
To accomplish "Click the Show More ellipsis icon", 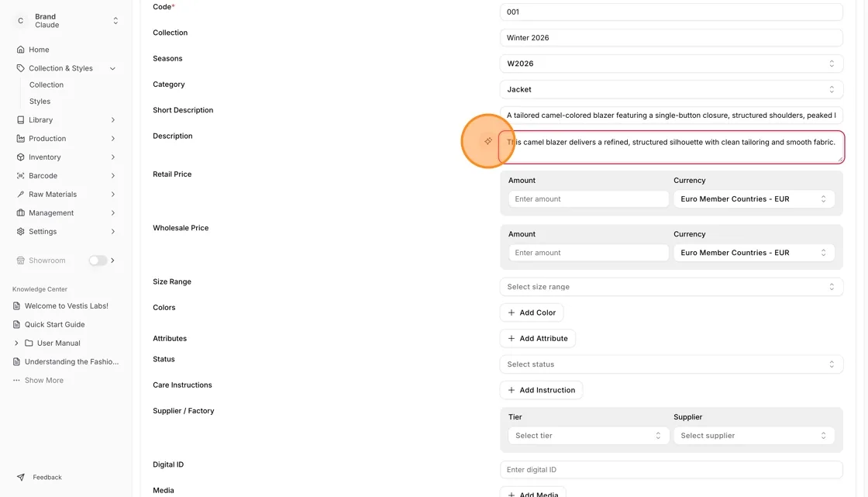I will pyautogui.click(x=16, y=380).
